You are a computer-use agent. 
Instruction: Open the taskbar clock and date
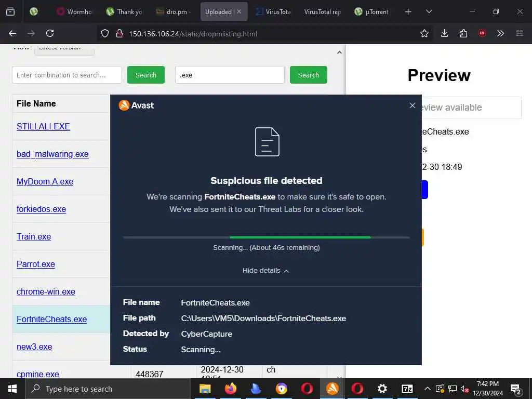[x=488, y=389]
